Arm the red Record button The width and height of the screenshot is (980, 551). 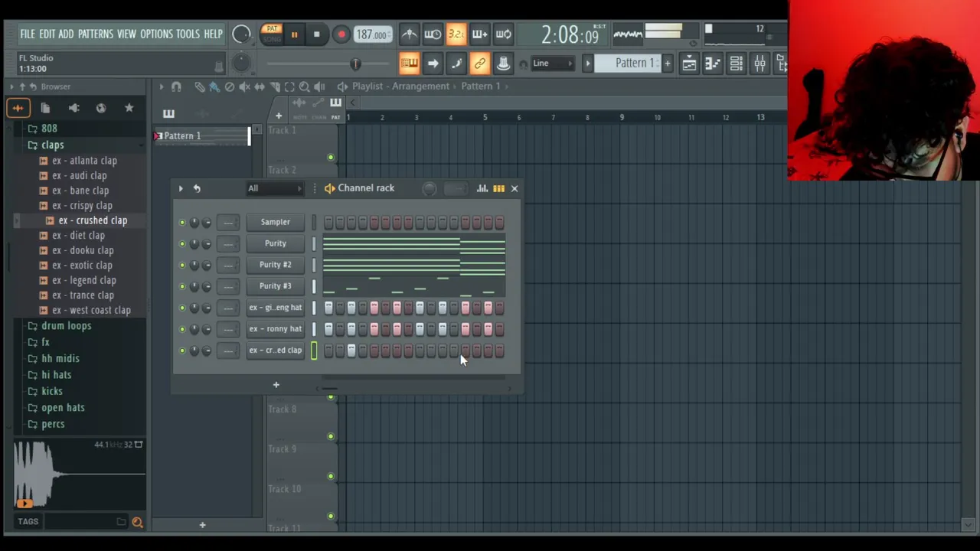341,34
